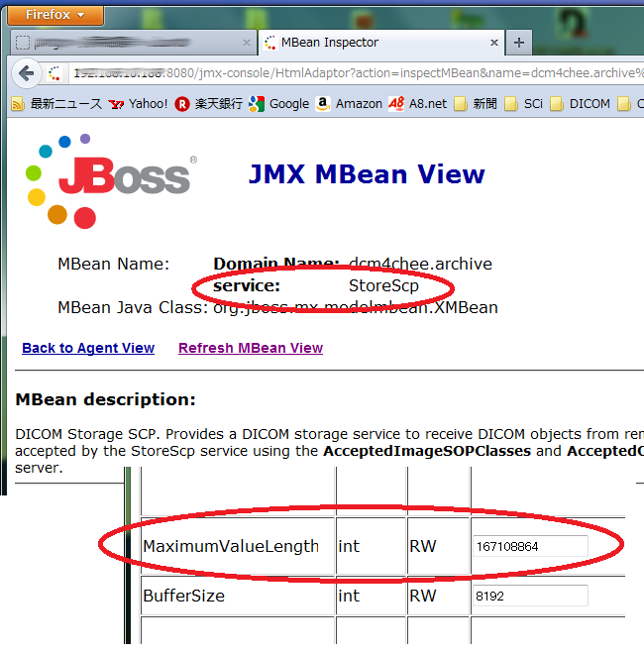The width and height of the screenshot is (644, 655).
Task: Close the blurred-title first tab
Action: coord(247,43)
